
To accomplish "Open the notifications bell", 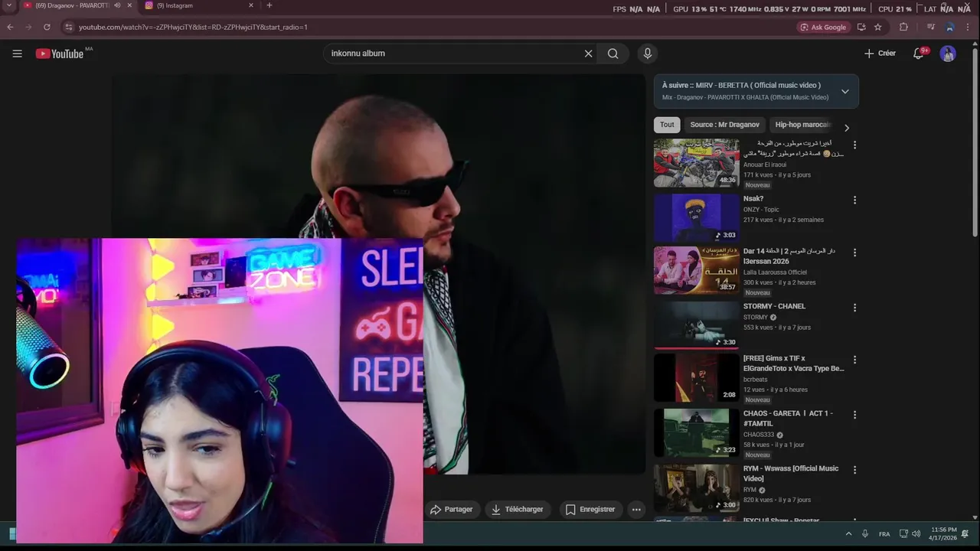I will pos(919,54).
